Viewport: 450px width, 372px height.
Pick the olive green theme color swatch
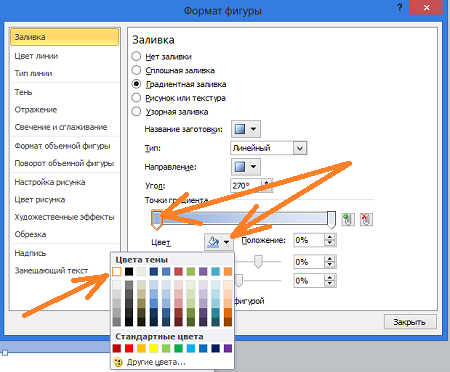[x=191, y=272]
